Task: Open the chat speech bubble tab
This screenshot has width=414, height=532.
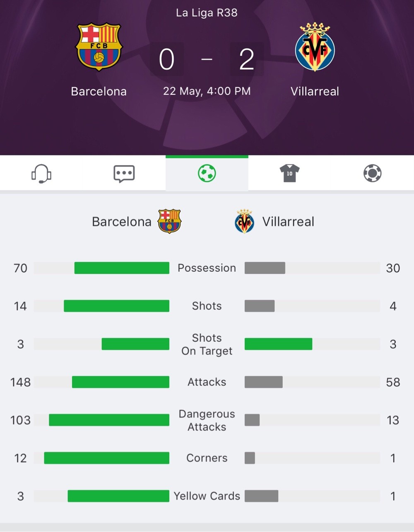Action: pyautogui.click(x=124, y=174)
